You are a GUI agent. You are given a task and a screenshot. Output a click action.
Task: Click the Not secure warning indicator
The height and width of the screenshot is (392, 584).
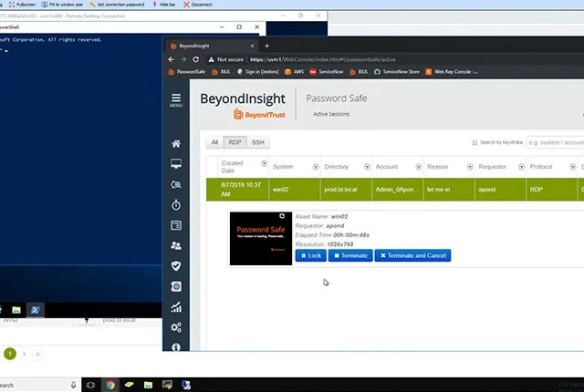(225, 59)
